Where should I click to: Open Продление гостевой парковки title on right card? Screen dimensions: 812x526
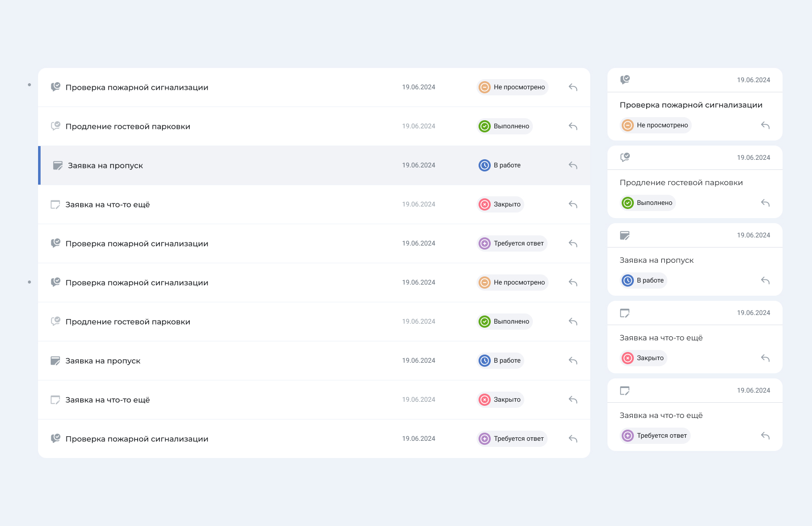point(681,183)
